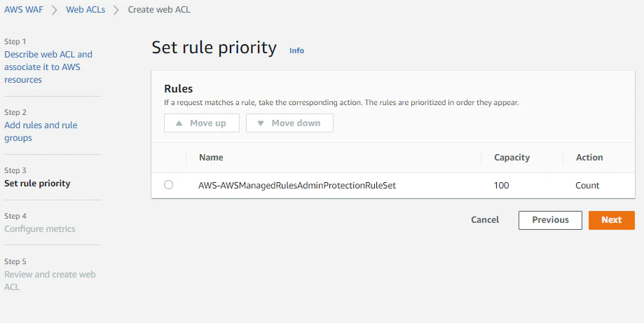Viewport: 644px width, 323px height.
Task: Click the up triangle icon on Move up
Action: click(179, 123)
